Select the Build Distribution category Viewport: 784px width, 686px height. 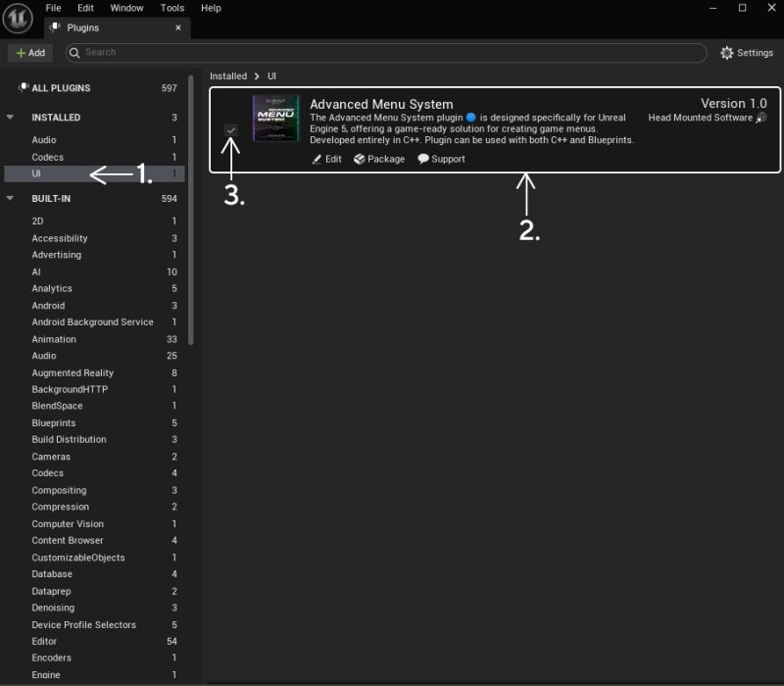pyautogui.click(x=94, y=439)
